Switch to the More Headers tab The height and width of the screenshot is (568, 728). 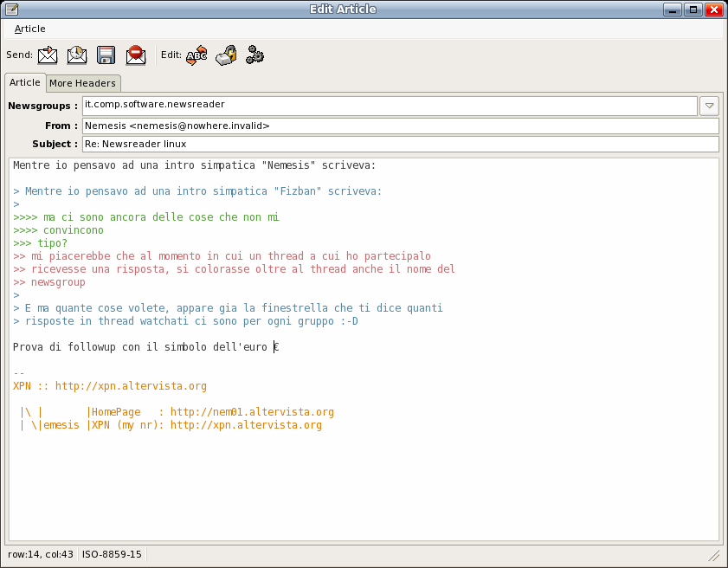[x=82, y=83]
